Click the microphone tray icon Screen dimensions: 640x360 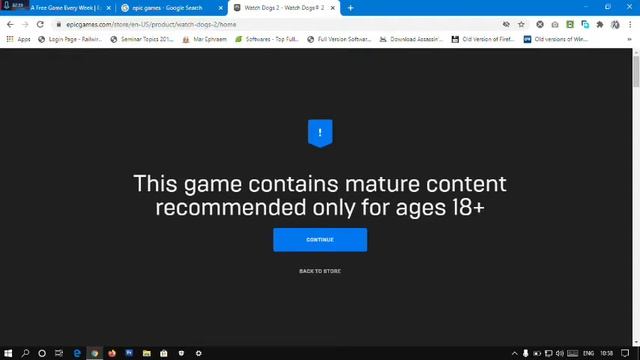pyautogui.click(x=526, y=353)
